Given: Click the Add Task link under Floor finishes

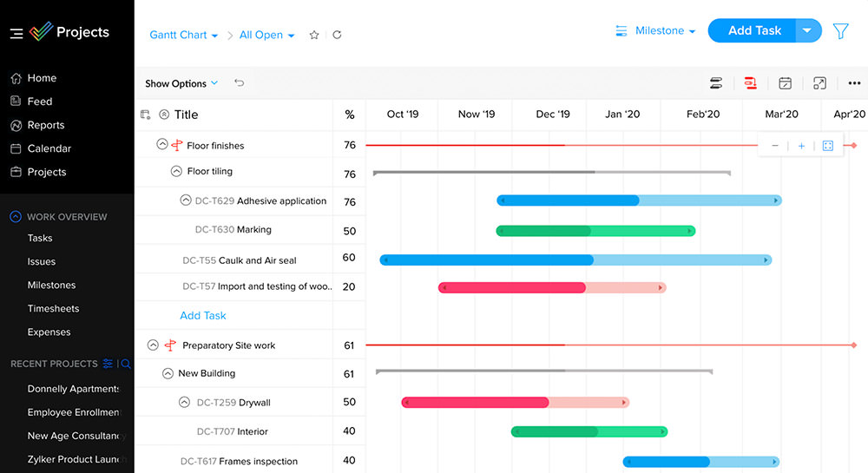Looking at the screenshot, I should pos(202,316).
